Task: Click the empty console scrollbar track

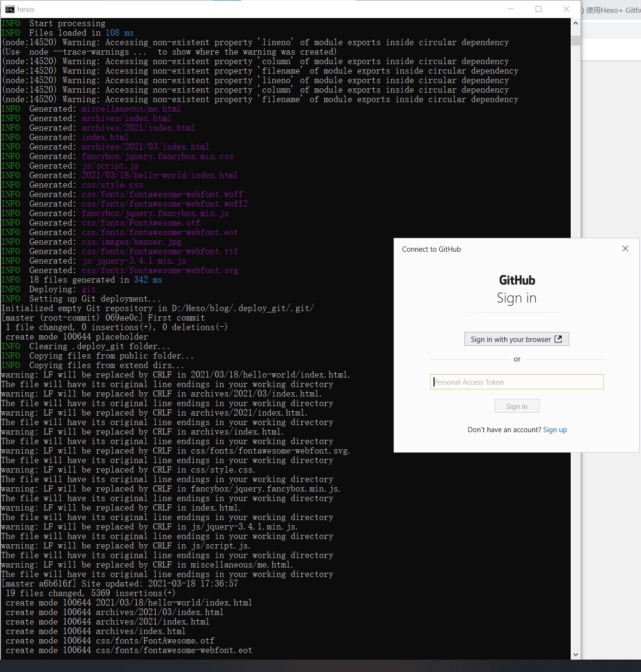Action: [x=575, y=332]
